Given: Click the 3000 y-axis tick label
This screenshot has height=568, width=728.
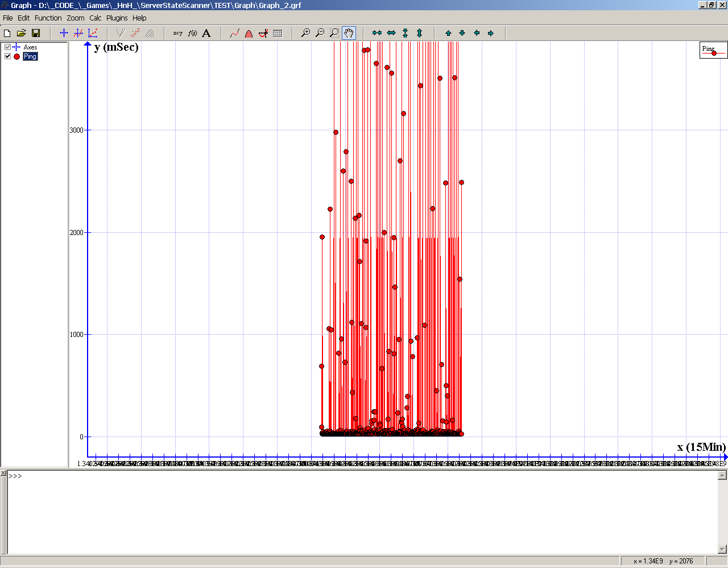Looking at the screenshot, I should pos(76,130).
